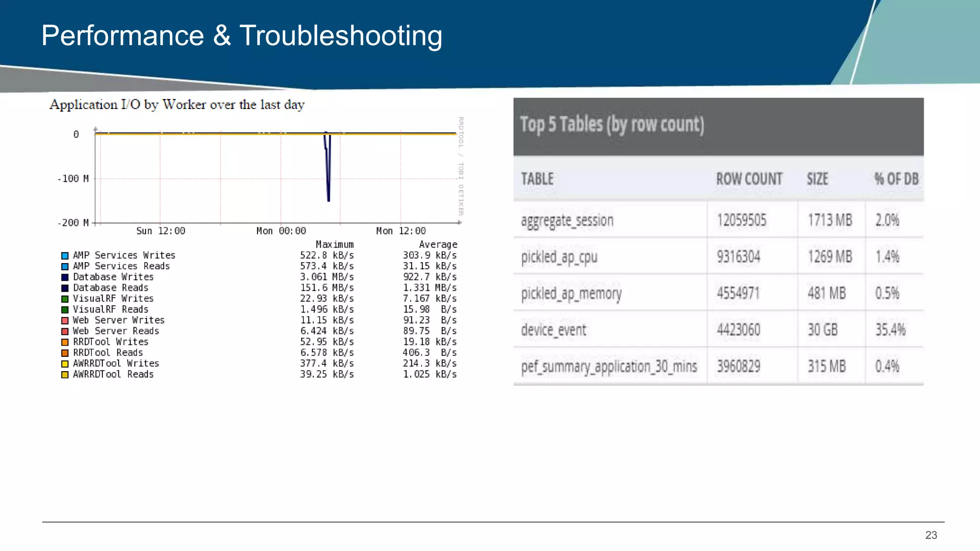Select the TABLE column header
The image size is (980, 551).
tap(537, 179)
